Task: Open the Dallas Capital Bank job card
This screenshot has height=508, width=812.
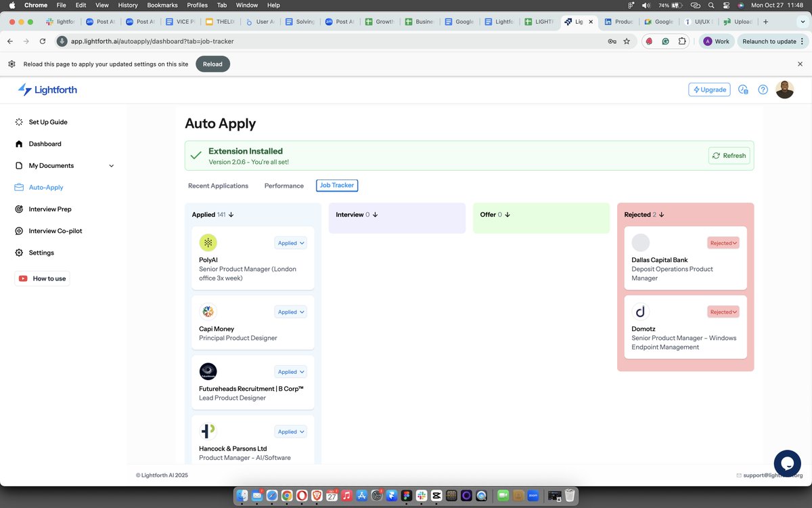Action: coord(685,258)
